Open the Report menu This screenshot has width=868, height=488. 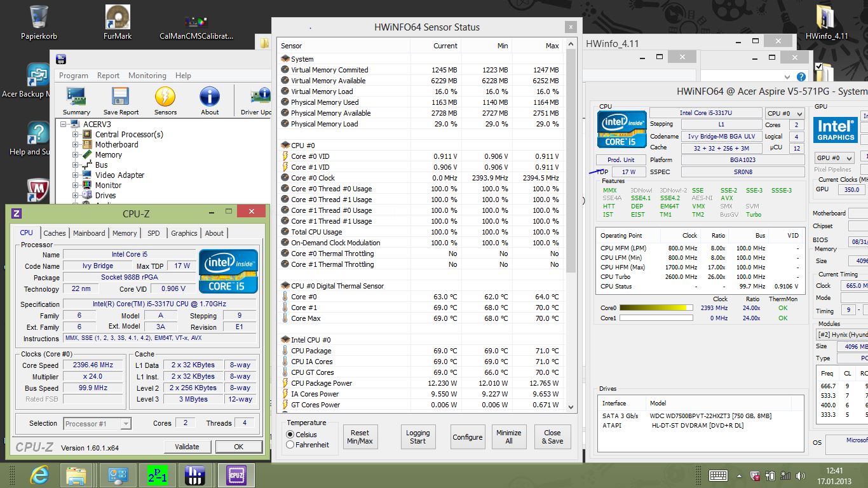108,75
